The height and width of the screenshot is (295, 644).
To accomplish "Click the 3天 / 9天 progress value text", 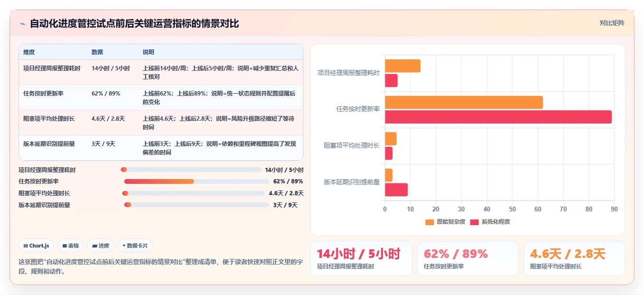I will click(285, 205).
